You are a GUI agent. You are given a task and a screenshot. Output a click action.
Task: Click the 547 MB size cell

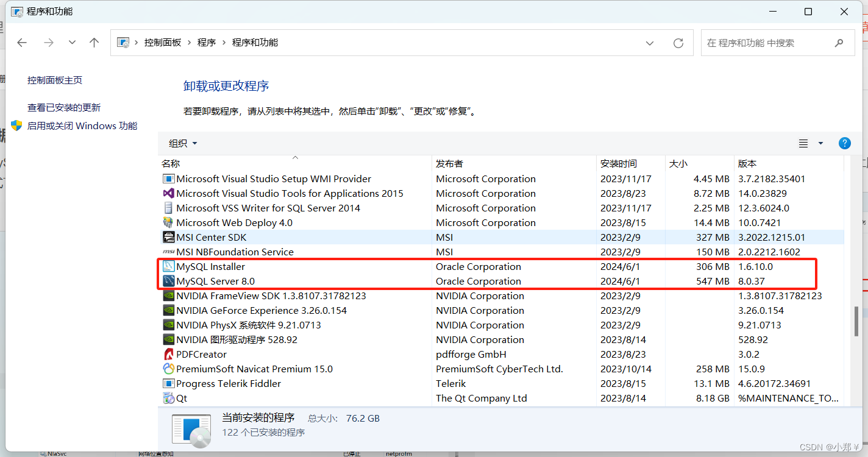[713, 281]
